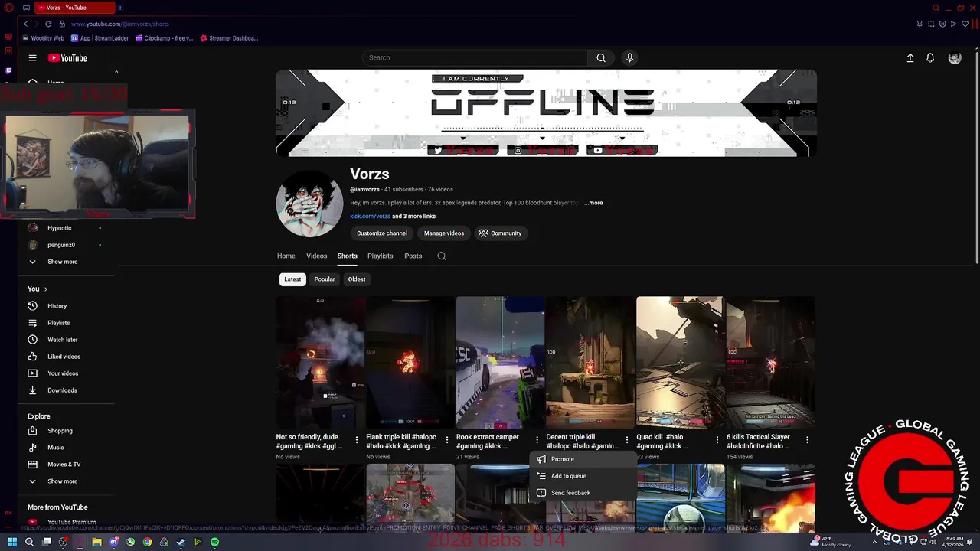The height and width of the screenshot is (551, 980).
Task: Open the StreamLadder bookmark
Action: [x=100, y=38]
